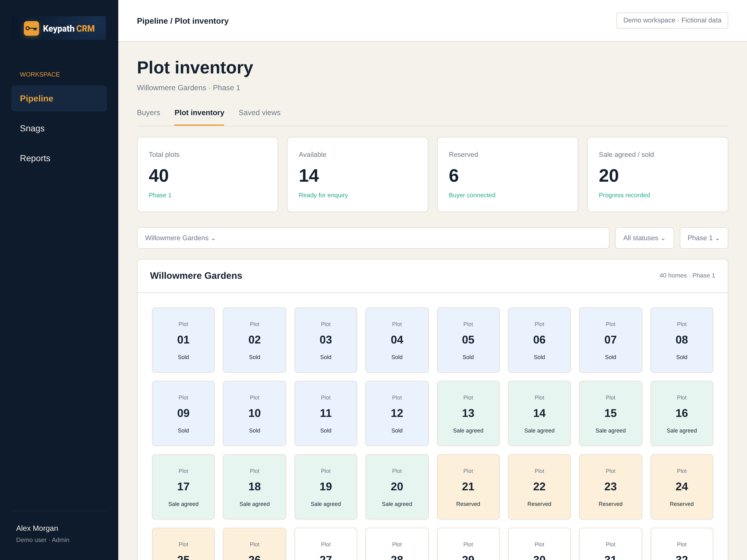Open Reports from the sidebar
This screenshot has height=560, width=747.
[x=59, y=158]
